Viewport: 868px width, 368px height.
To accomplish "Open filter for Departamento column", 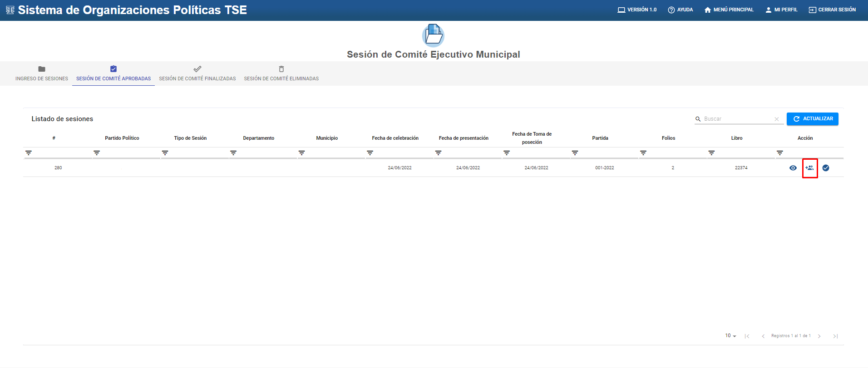I will (x=233, y=153).
